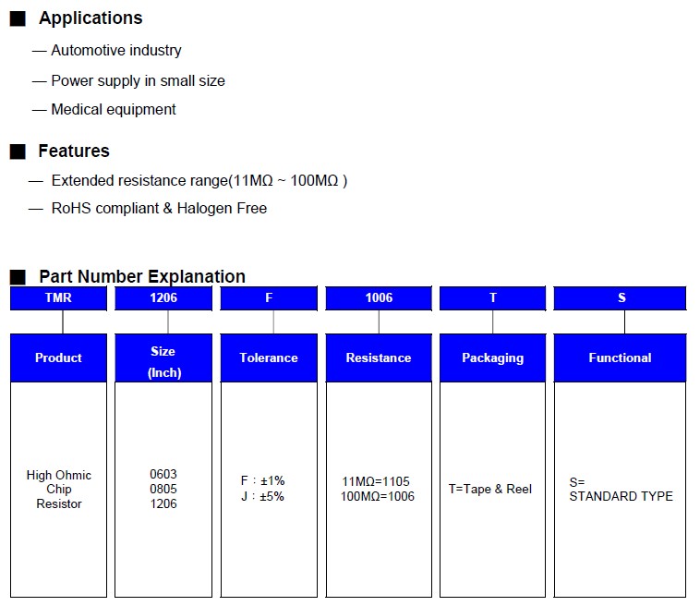Select the T packaging code box
The width and height of the screenshot is (700, 606).
pos(492,298)
